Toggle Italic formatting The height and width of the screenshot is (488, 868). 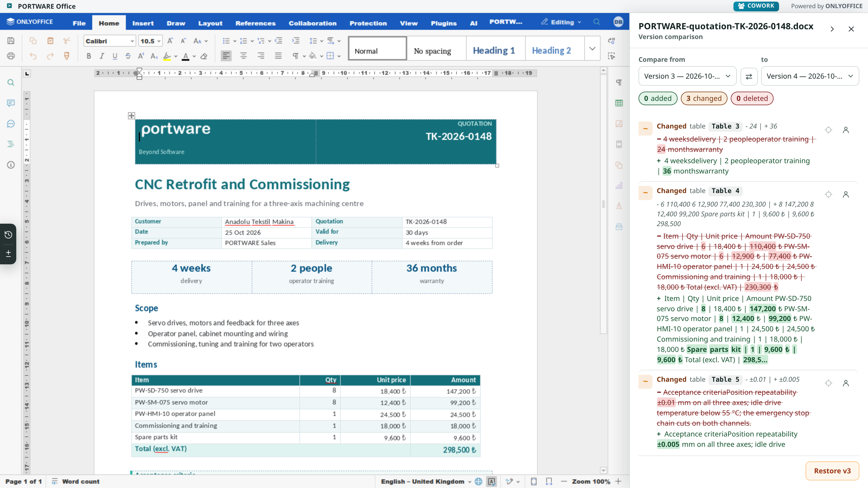pyautogui.click(x=102, y=56)
